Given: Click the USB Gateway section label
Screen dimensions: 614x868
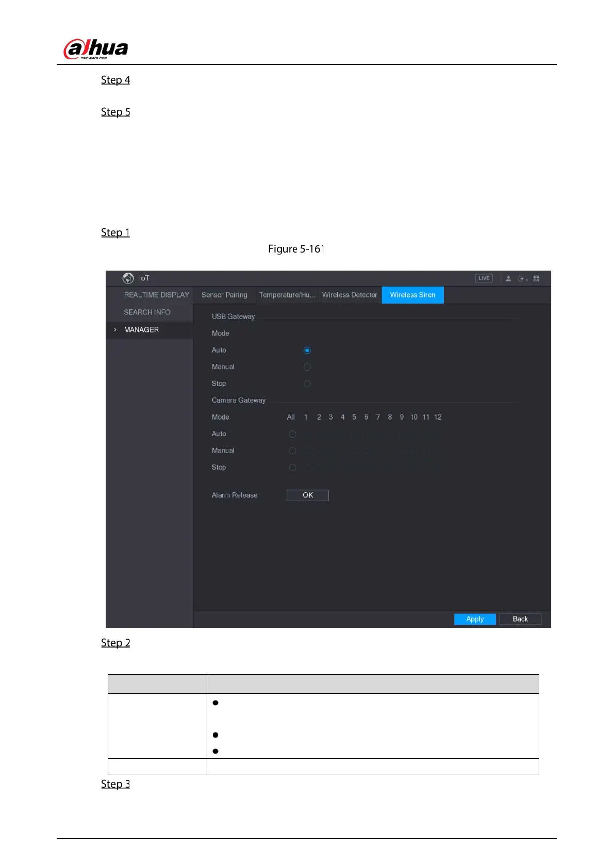Looking at the screenshot, I should coord(233,316).
